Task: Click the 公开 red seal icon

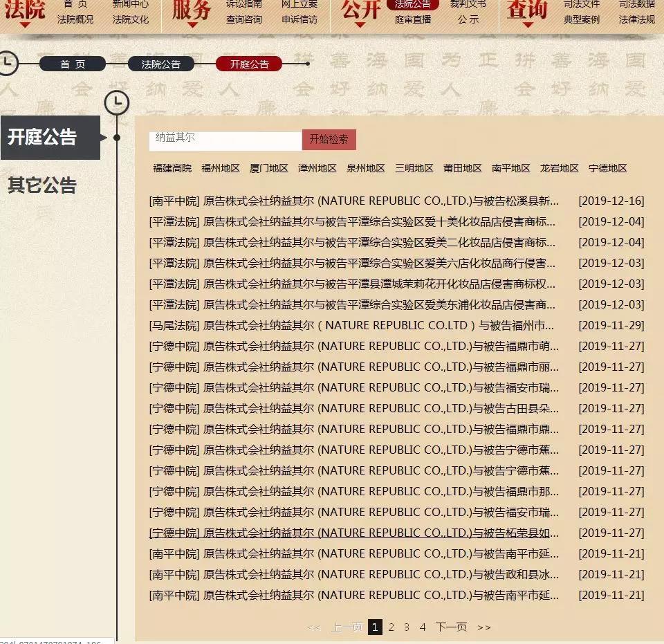Action: (x=359, y=10)
